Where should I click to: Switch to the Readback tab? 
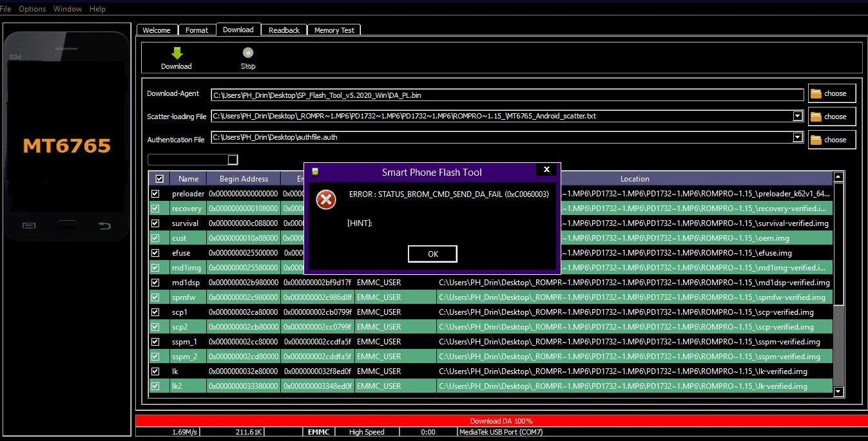pyautogui.click(x=284, y=30)
